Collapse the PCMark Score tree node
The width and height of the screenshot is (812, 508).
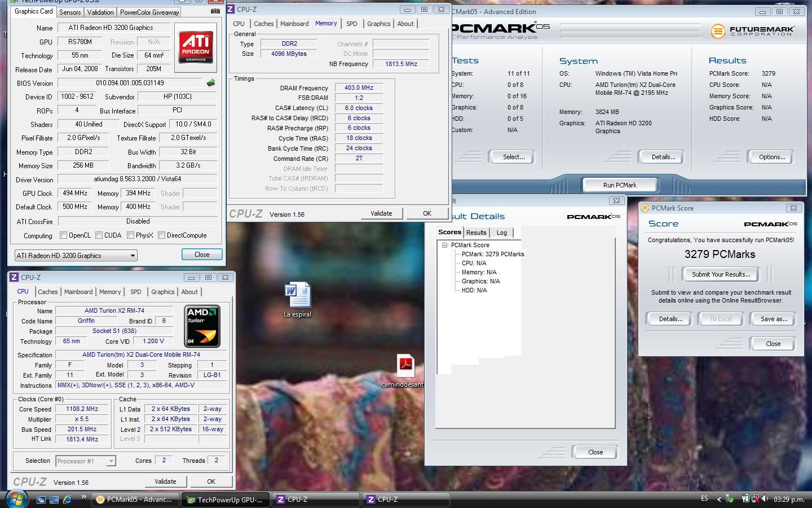[445, 245]
